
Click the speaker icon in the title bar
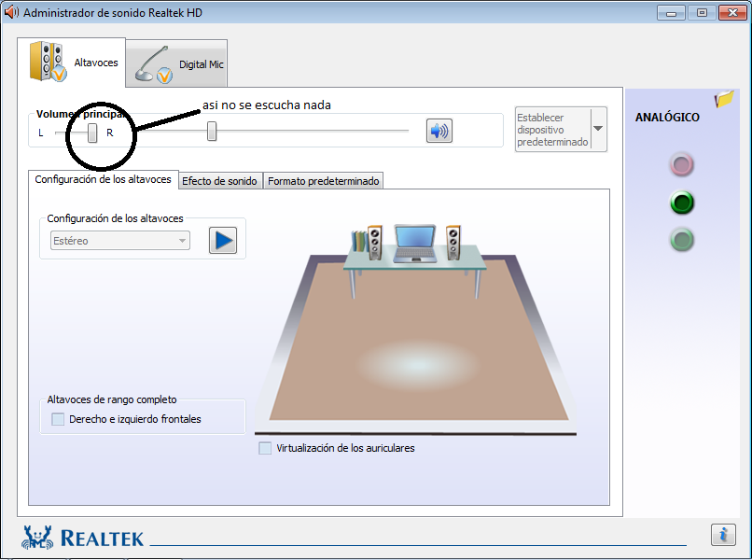11,12
